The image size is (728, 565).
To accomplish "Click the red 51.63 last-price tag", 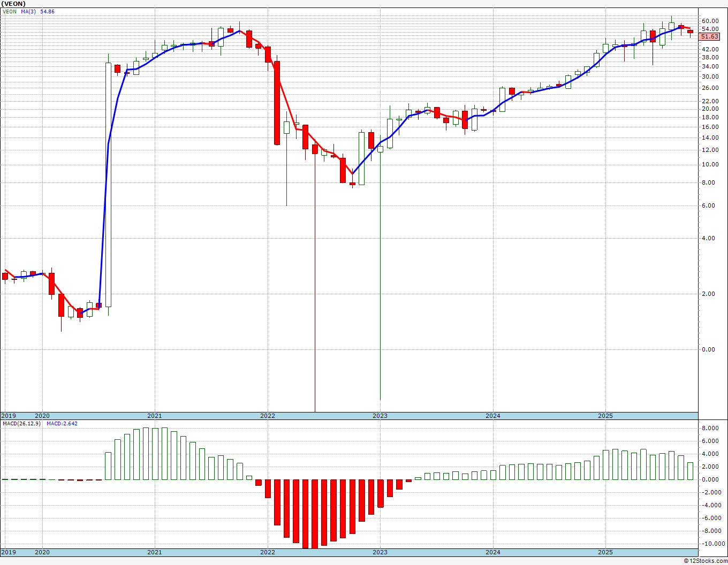I will pyautogui.click(x=709, y=37).
